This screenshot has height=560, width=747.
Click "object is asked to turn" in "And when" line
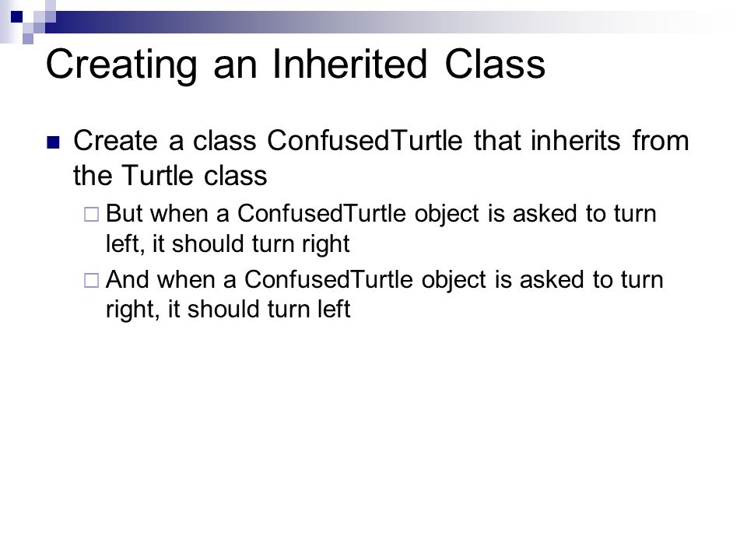pos(542,280)
